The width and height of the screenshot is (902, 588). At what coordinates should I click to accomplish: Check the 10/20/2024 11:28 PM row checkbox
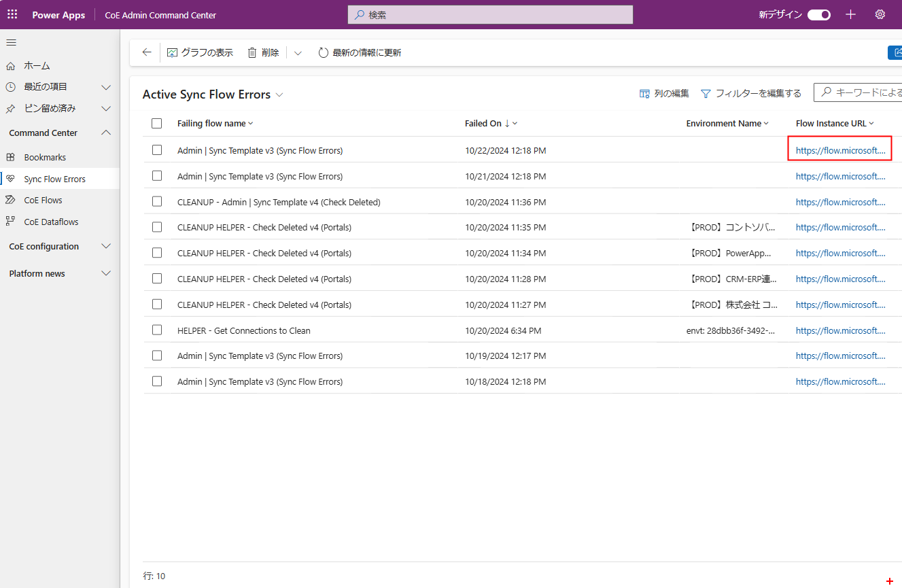[157, 279]
